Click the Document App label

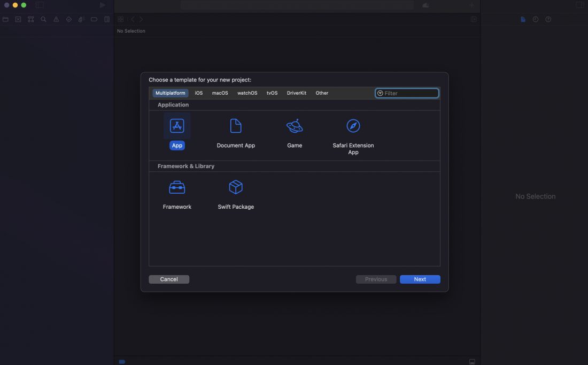pyautogui.click(x=236, y=146)
